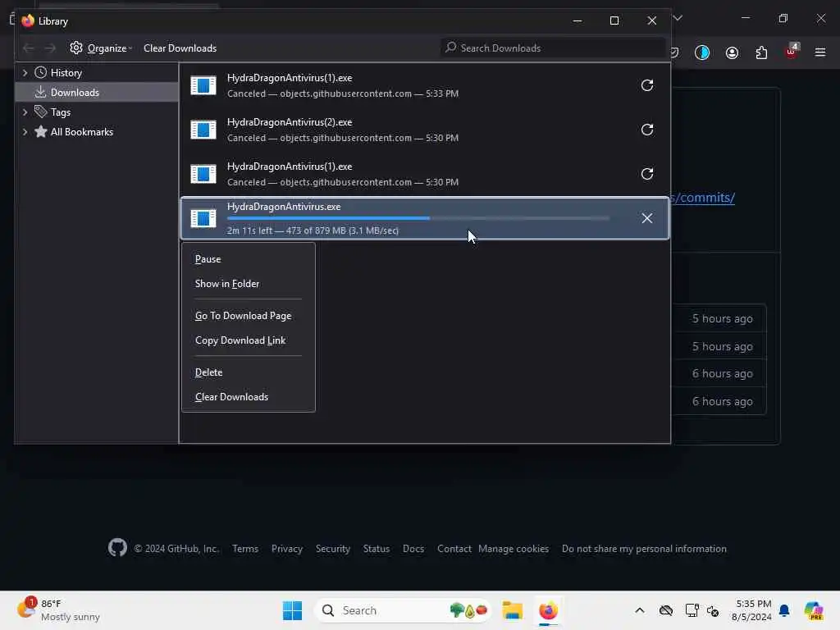Click the file icon of downloading HydraDragonAntivirus.exe

203,218
